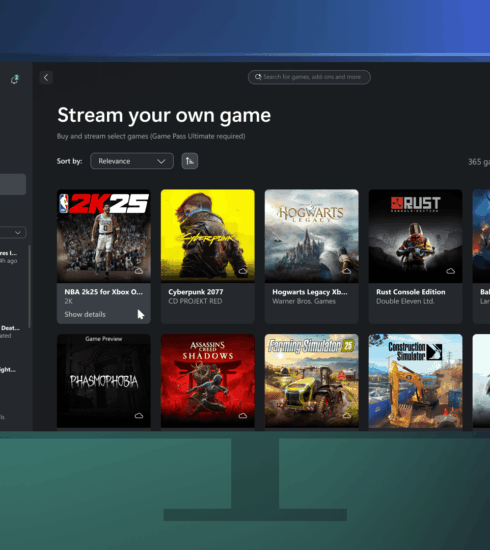
Task: Click the CD PROJEKT RED publisher label
Action: [195, 301]
